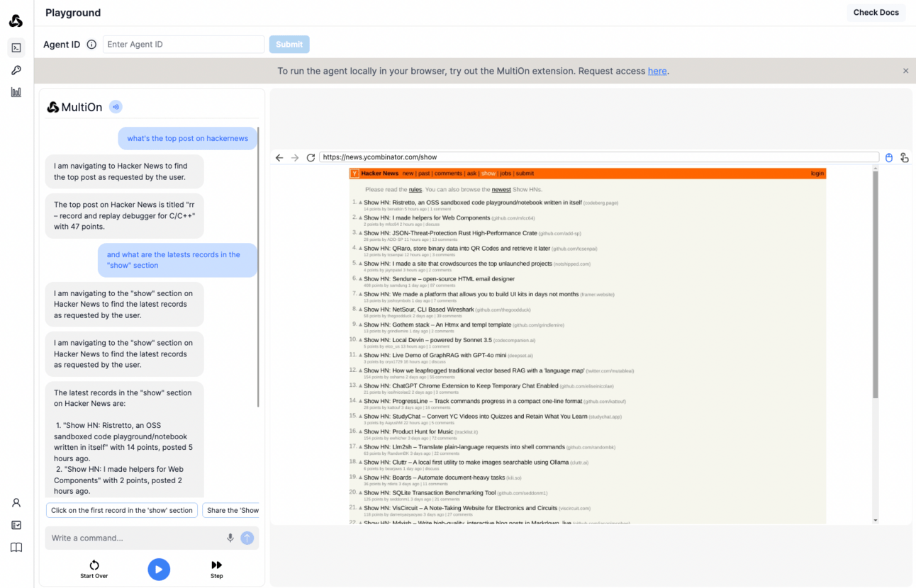Open the JSON-Threat-Protection Rust Crate post
The width and height of the screenshot is (916, 588).
tap(450, 233)
